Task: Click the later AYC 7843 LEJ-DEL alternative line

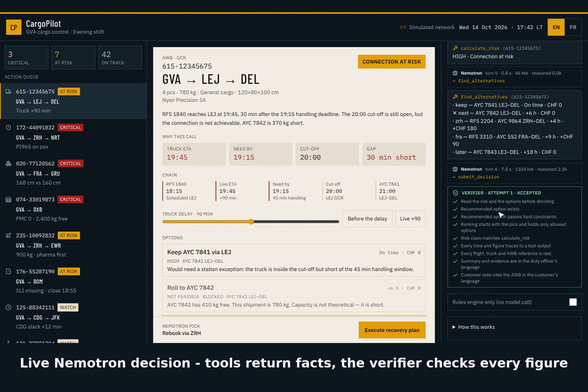Action: pyautogui.click(x=504, y=152)
